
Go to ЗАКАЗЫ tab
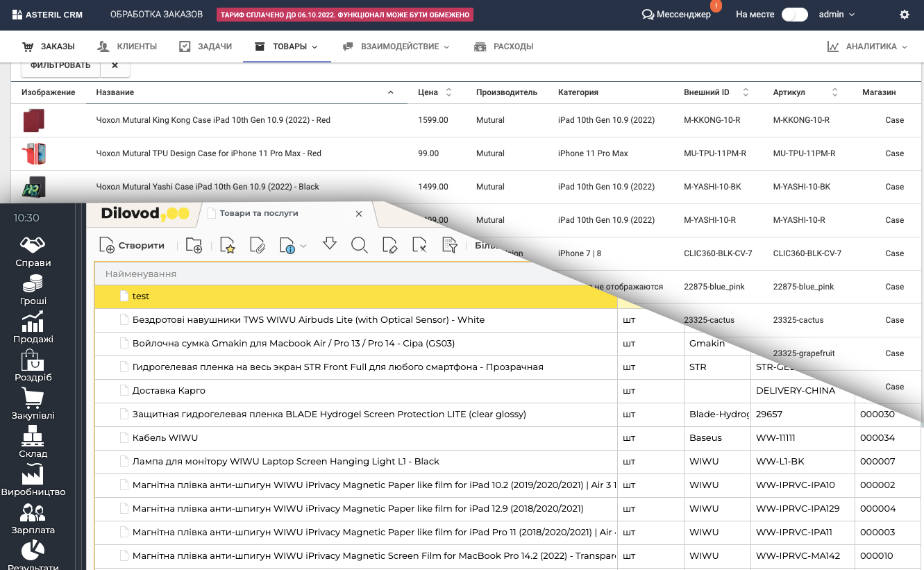(49, 47)
